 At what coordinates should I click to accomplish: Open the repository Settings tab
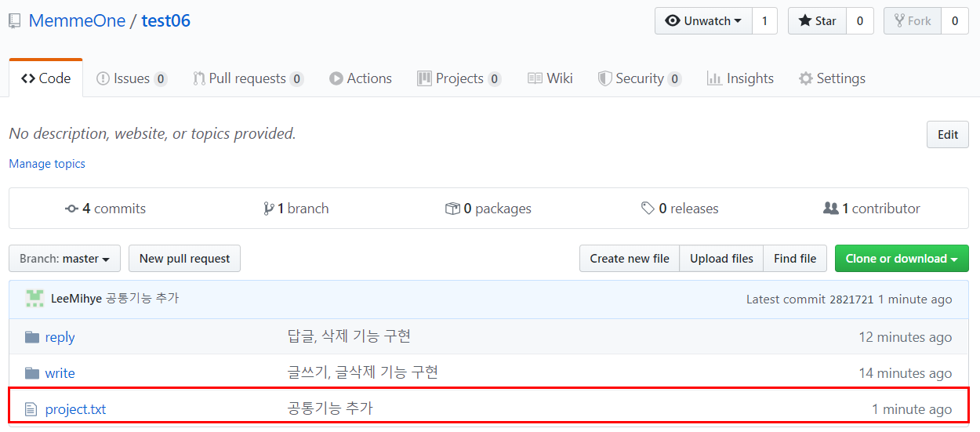(x=832, y=78)
